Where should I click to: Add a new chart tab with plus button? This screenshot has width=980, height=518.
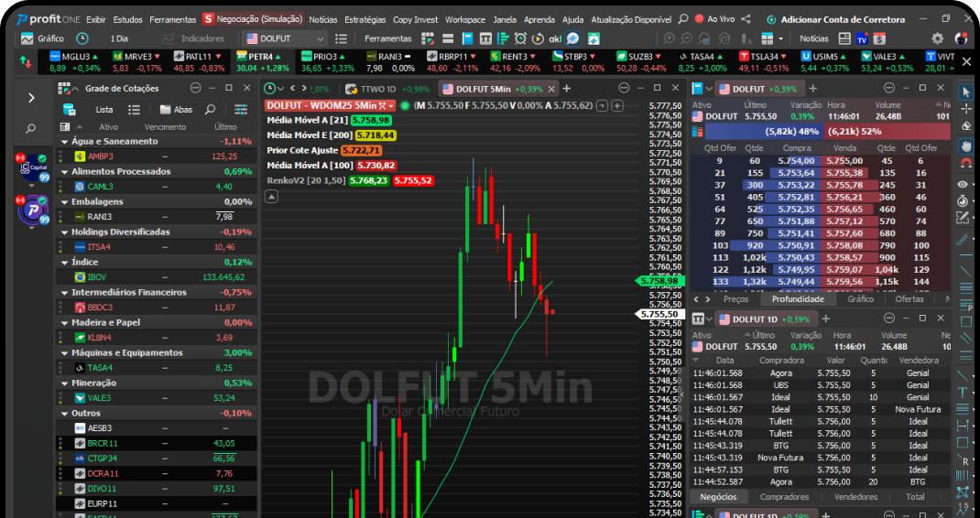coord(567,89)
